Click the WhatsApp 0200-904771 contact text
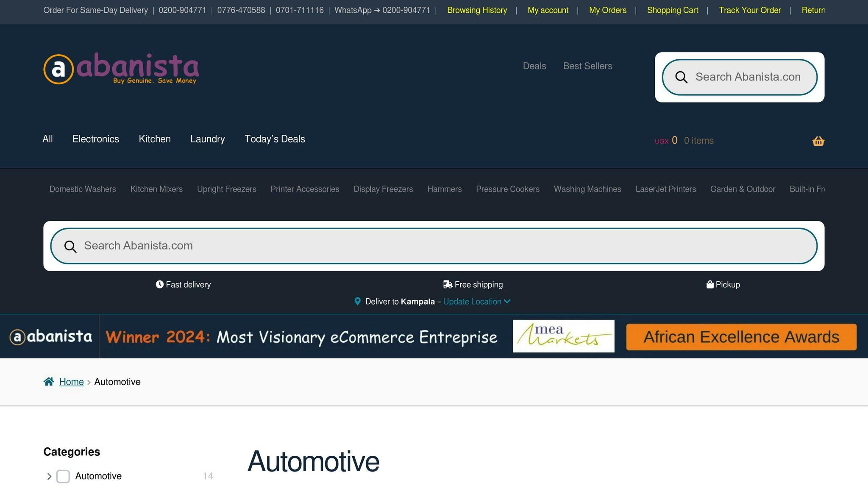Viewport: 868px width, 488px height. [382, 10]
